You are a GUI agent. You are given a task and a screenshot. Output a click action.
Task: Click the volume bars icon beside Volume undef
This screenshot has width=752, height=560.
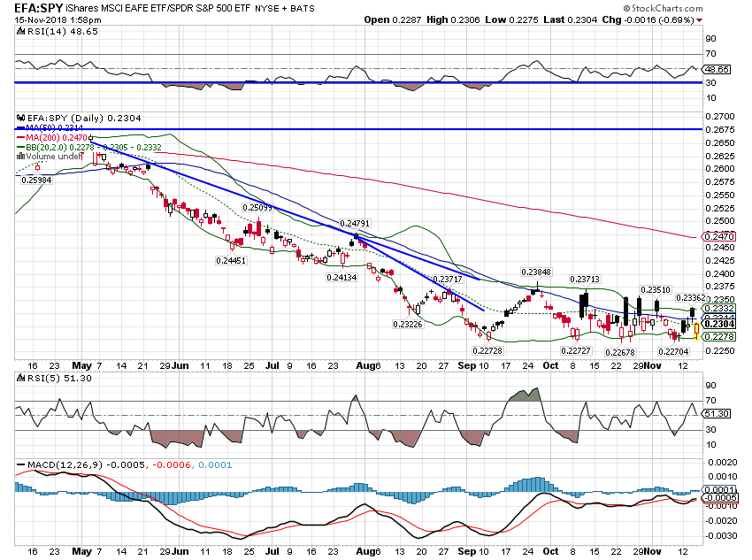pyautogui.click(x=20, y=156)
